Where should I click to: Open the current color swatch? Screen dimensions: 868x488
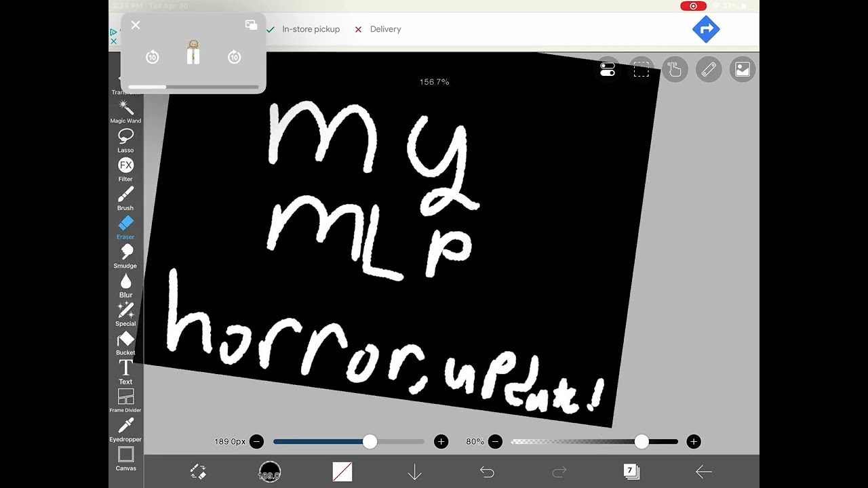(x=342, y=472)
